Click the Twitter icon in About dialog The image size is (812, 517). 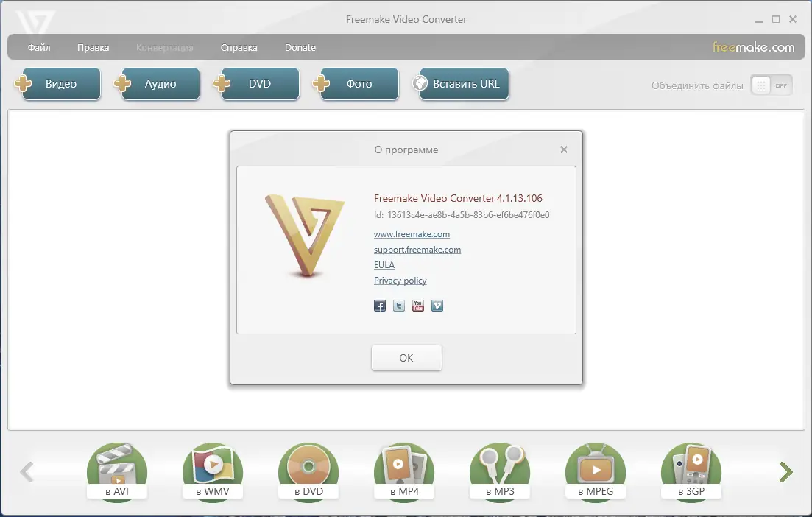click(x=398, y=305)
